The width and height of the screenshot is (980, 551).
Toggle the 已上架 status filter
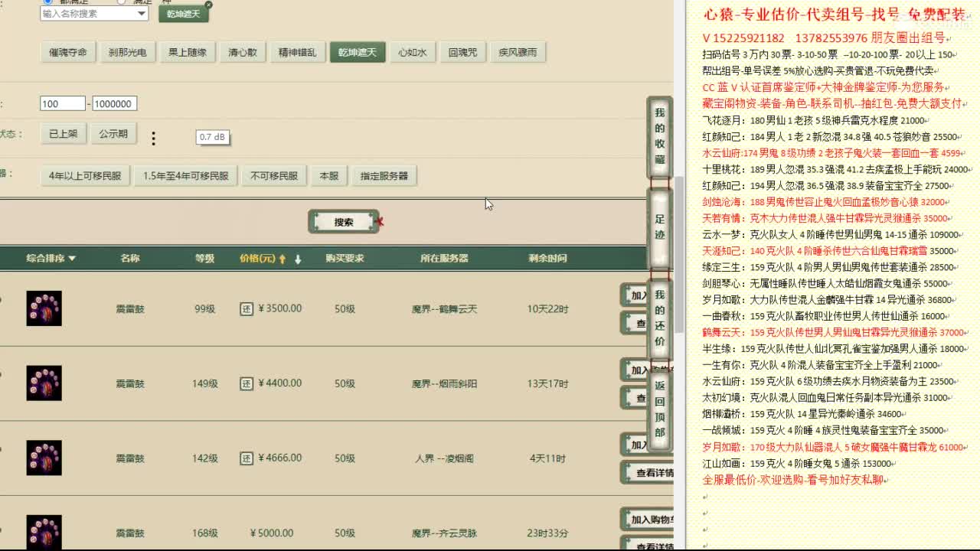pyautogui.click(x=63, y=133)
